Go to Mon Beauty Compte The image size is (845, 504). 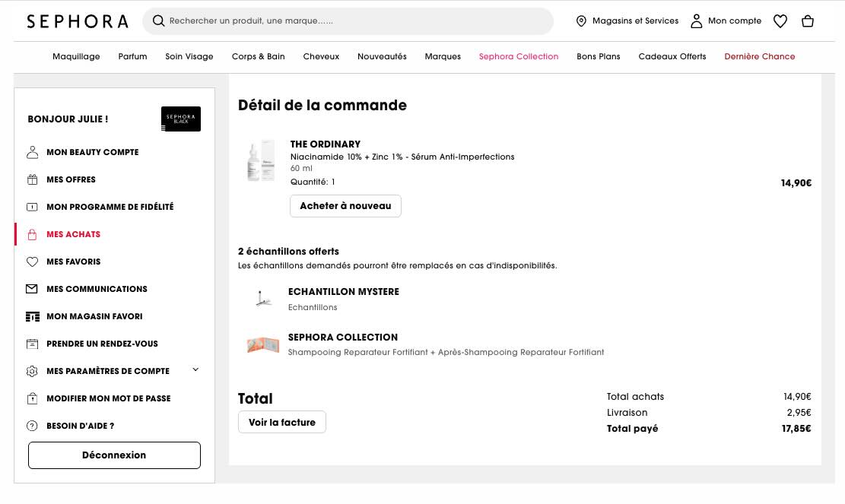point(93,152)
